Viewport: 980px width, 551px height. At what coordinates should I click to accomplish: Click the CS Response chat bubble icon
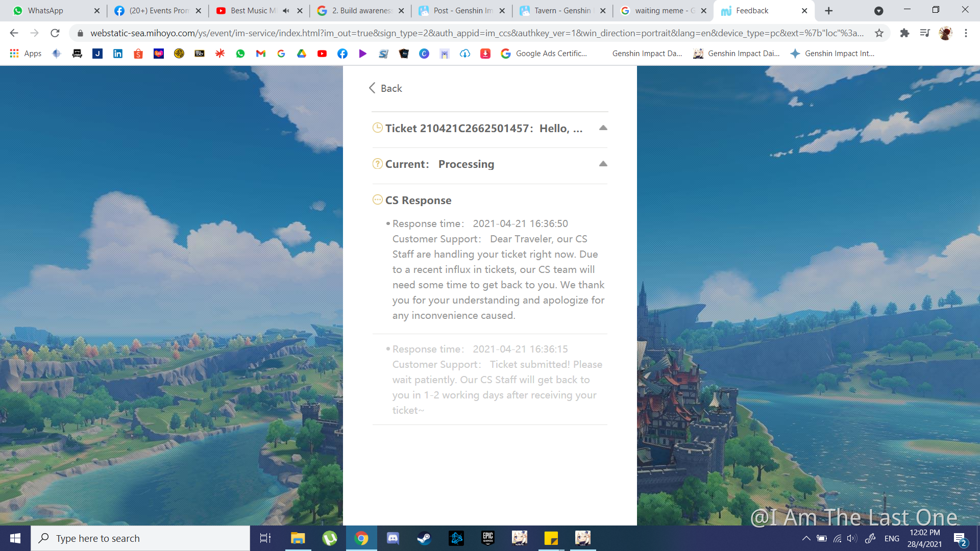tap(377, 200)
